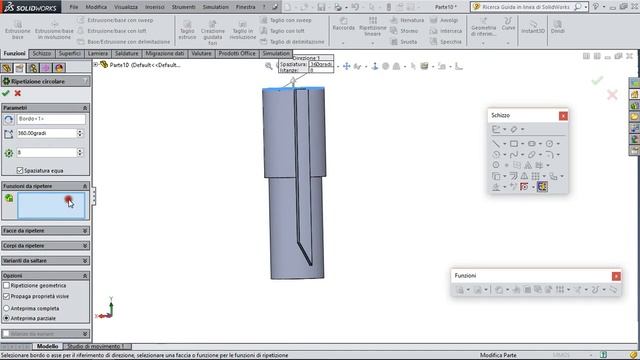Expand Parte10 tree node
This screenshot has height=360, width=640.
[96, 64]
